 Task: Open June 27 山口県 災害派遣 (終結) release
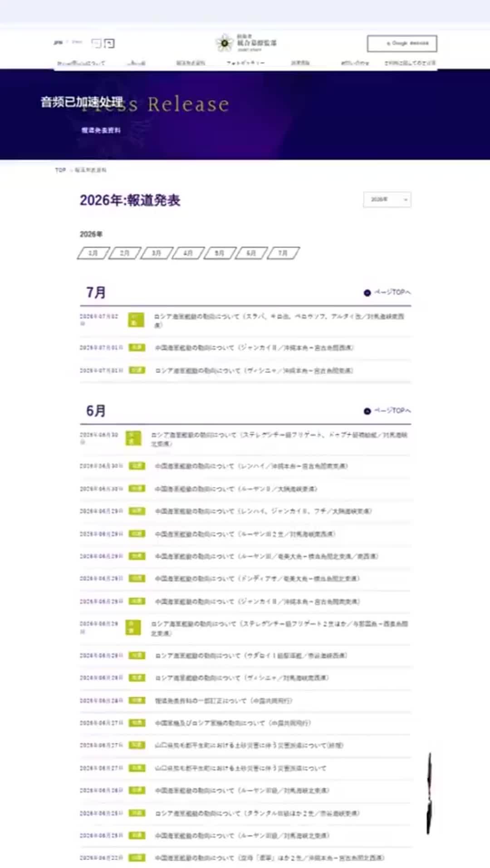coord(249,746)
